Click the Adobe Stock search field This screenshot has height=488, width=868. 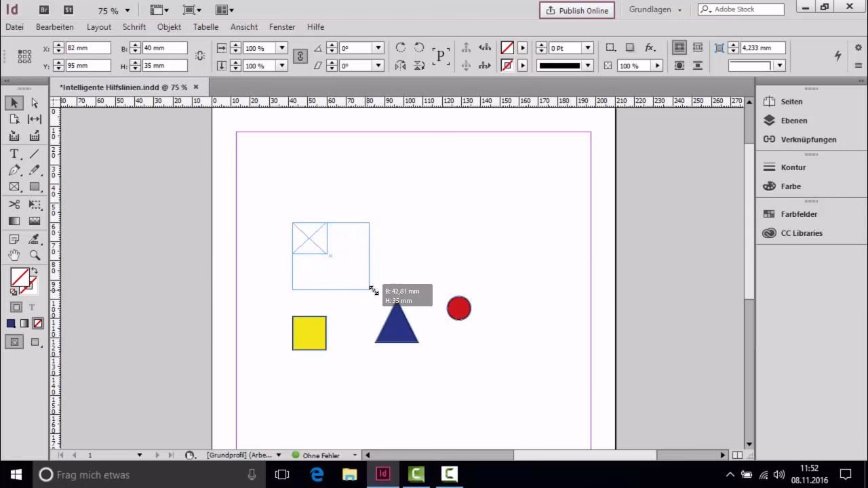click(x=743, y=9)
